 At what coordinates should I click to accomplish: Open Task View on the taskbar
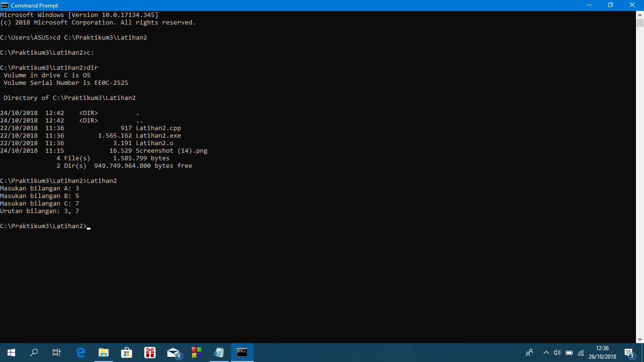57,353
